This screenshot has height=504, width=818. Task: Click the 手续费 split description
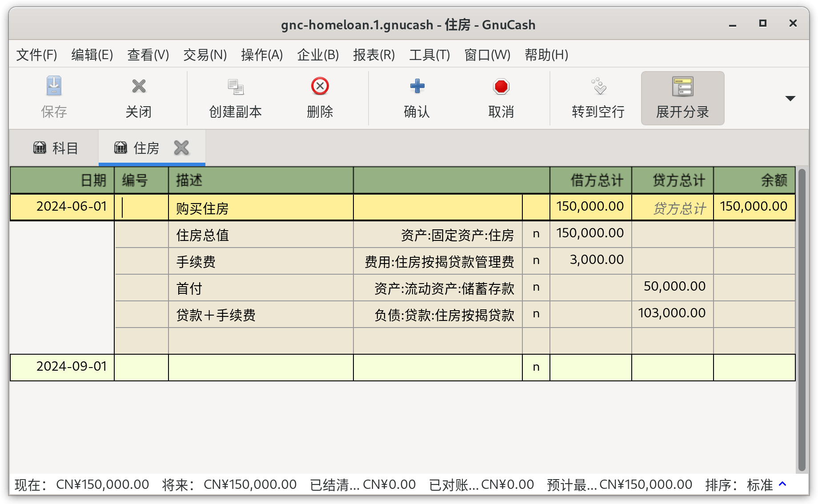point(261,261)
